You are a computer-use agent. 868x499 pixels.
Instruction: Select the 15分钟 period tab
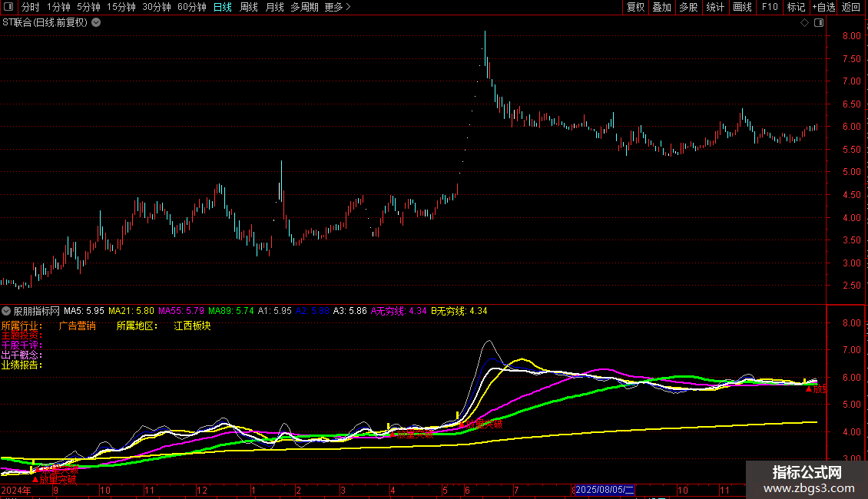click(x=121, y=7)
